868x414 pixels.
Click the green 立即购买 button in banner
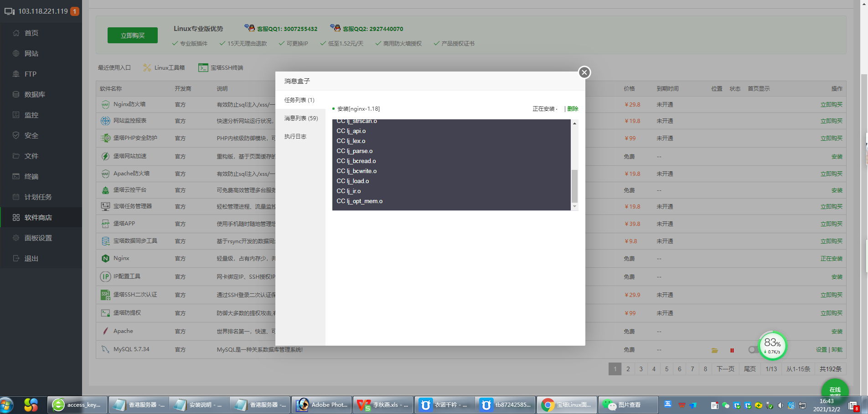133,36
